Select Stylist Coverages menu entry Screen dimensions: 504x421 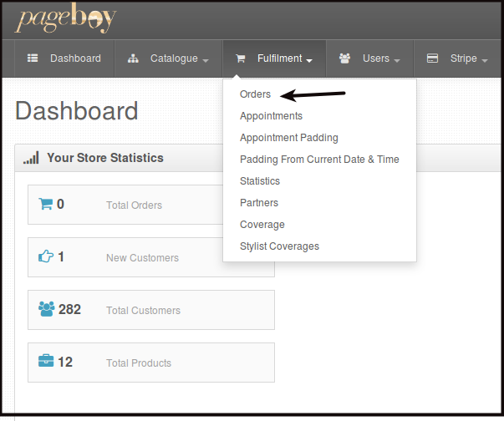279,246
